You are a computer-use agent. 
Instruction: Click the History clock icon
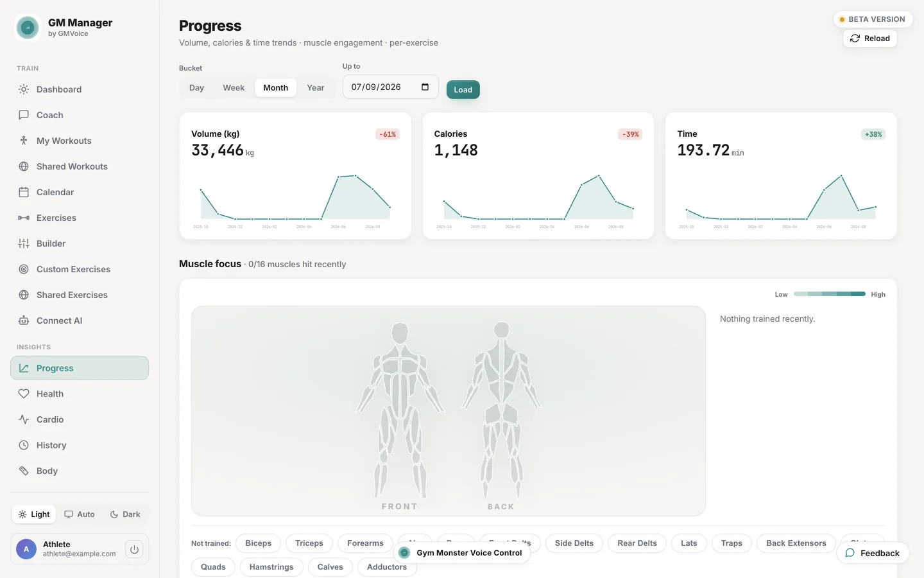24,445
